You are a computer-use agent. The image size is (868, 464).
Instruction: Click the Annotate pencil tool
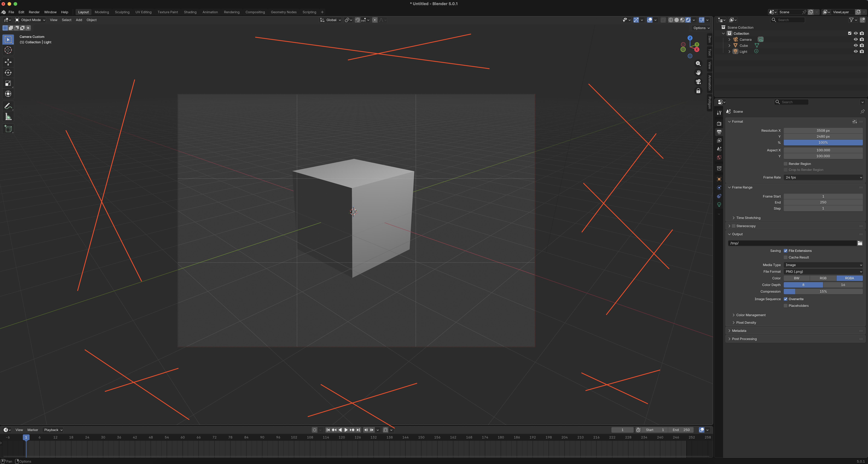coord(8,106)
